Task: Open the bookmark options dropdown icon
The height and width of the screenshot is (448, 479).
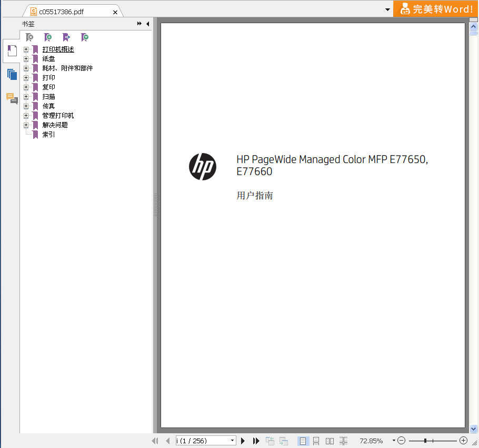Action: coord(85,37)
